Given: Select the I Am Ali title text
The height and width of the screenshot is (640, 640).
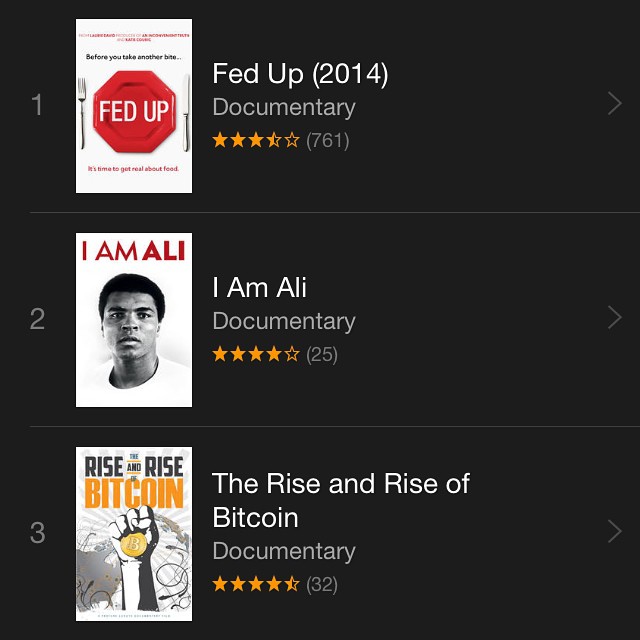Looking at the screenshot, I should [x=259, y=287].
